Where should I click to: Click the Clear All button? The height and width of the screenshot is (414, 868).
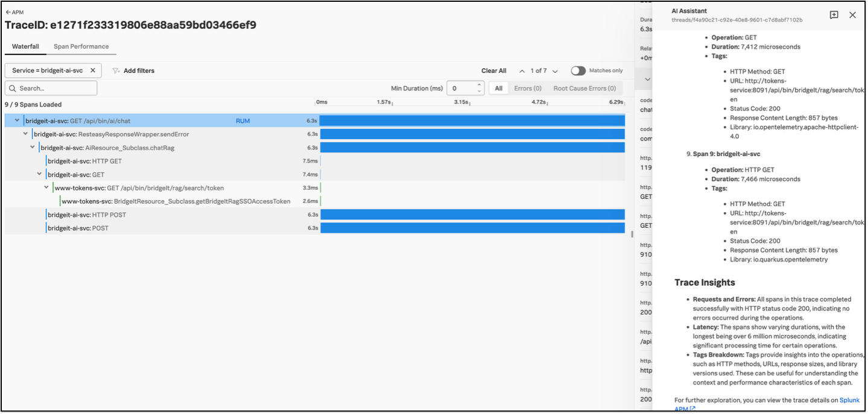point(493,71)
